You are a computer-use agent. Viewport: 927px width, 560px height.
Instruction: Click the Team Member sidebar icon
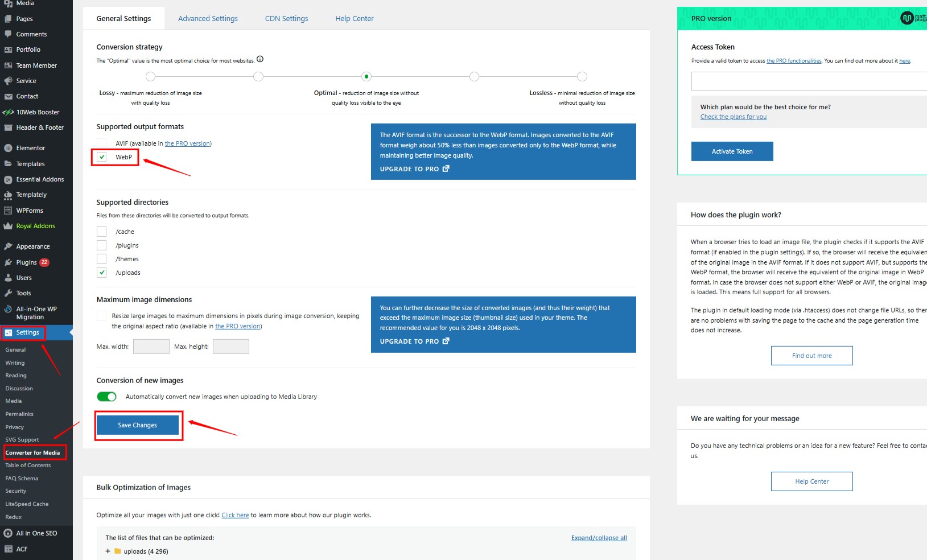[8, 65]
